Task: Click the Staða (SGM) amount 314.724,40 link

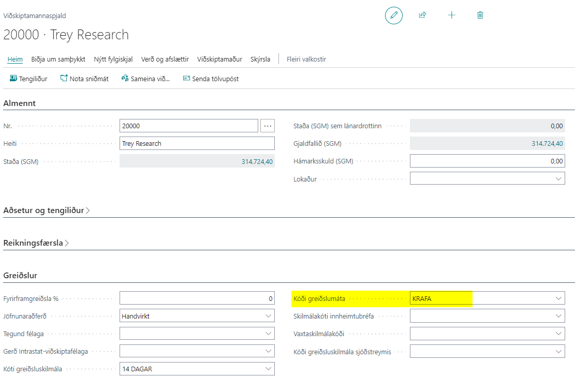Action: point(257,161)
